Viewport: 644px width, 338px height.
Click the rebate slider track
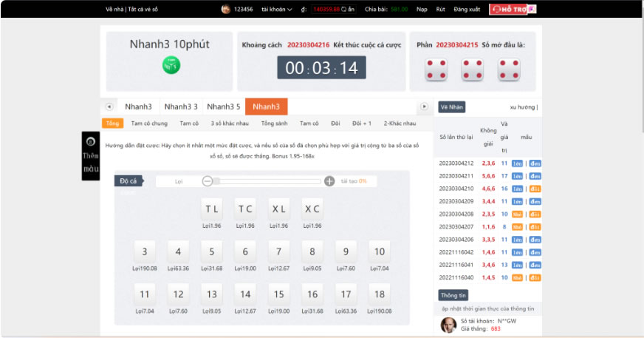point(267,181)
